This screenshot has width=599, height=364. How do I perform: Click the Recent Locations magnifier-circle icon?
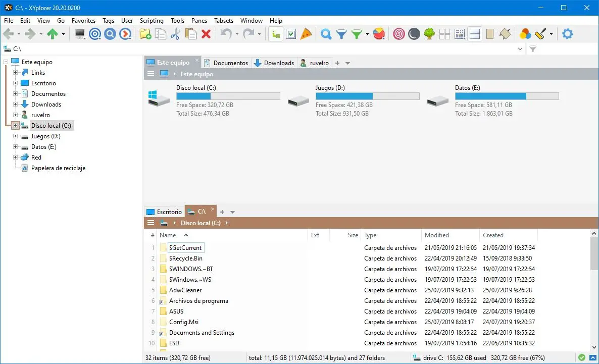tap(110, 34)
